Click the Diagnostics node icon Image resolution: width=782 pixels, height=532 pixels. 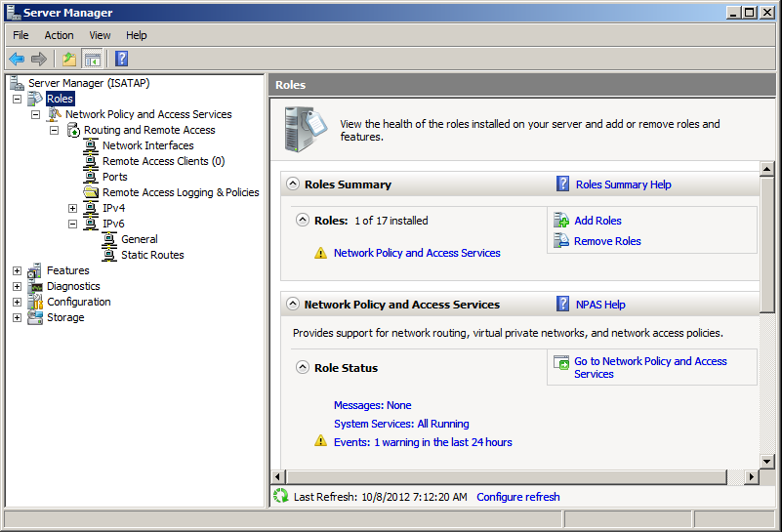pos(35,286)
